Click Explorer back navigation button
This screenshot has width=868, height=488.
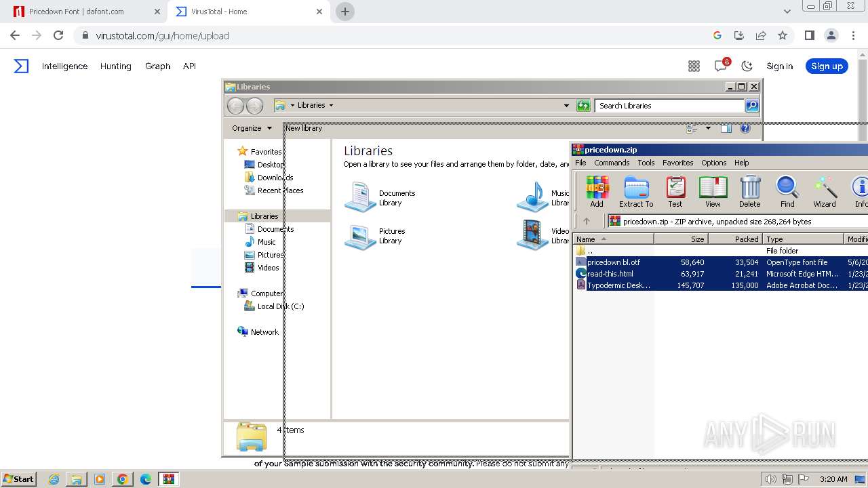pos(235,106)
